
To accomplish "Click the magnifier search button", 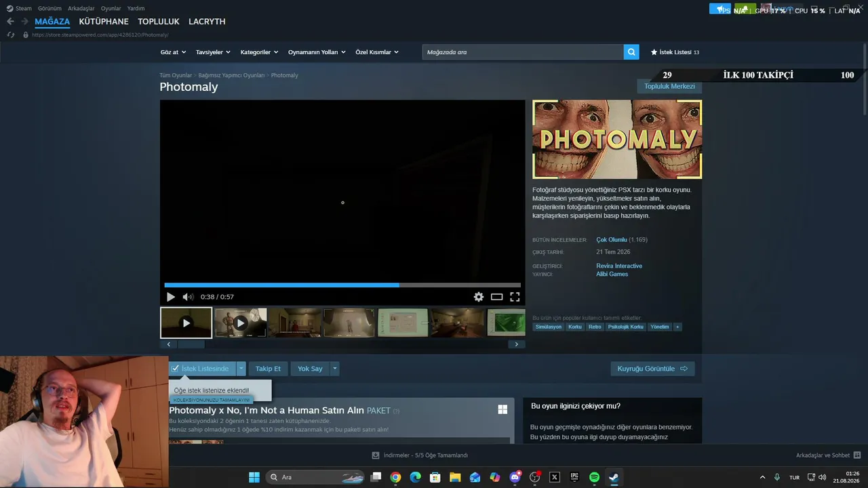I will pyautogui.click(x=631, y=52).
